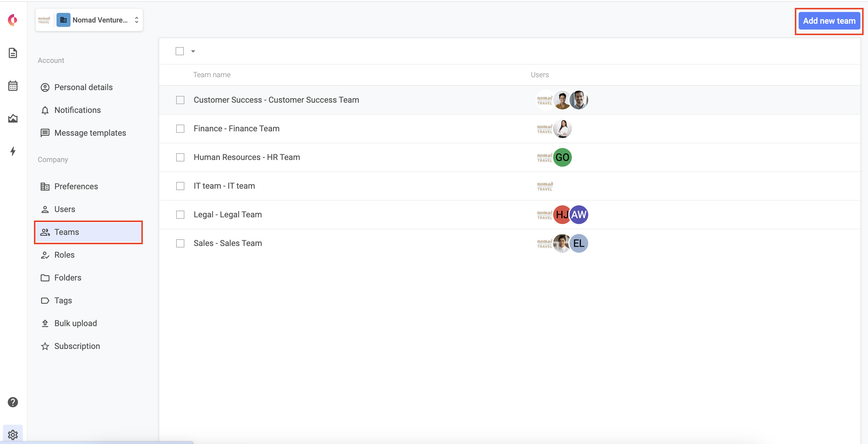
Task: Click the Nomad Travel logo in IT team row
Action: (545, 186)
